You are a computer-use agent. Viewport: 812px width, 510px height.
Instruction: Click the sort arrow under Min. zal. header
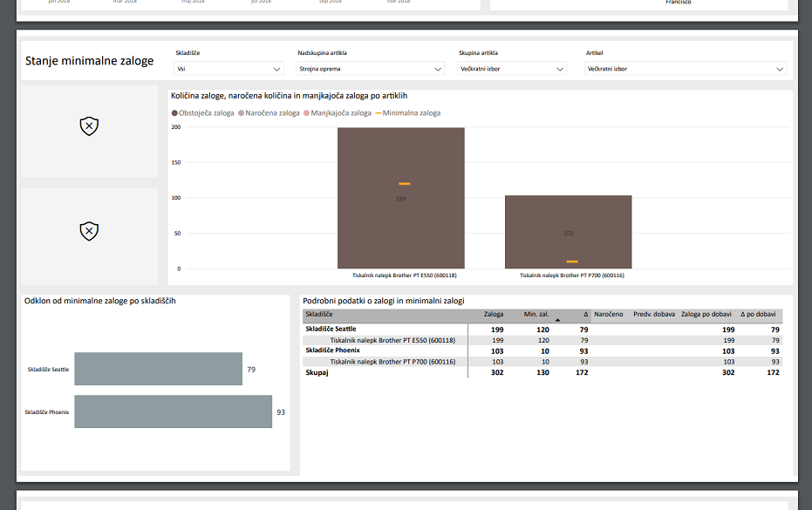pos(557,320)
